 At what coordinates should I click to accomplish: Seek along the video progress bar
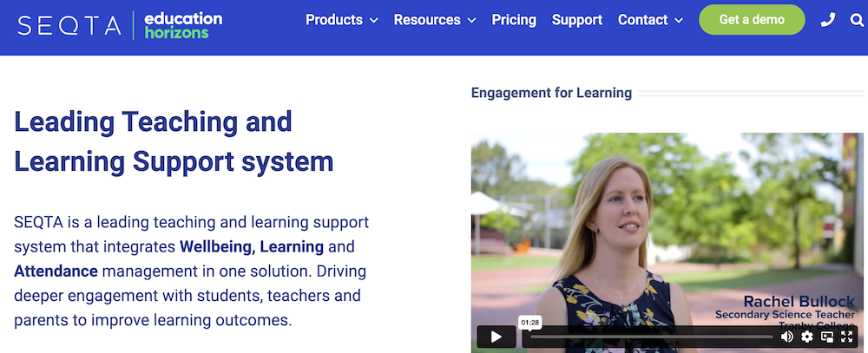[x=651, y=337]
